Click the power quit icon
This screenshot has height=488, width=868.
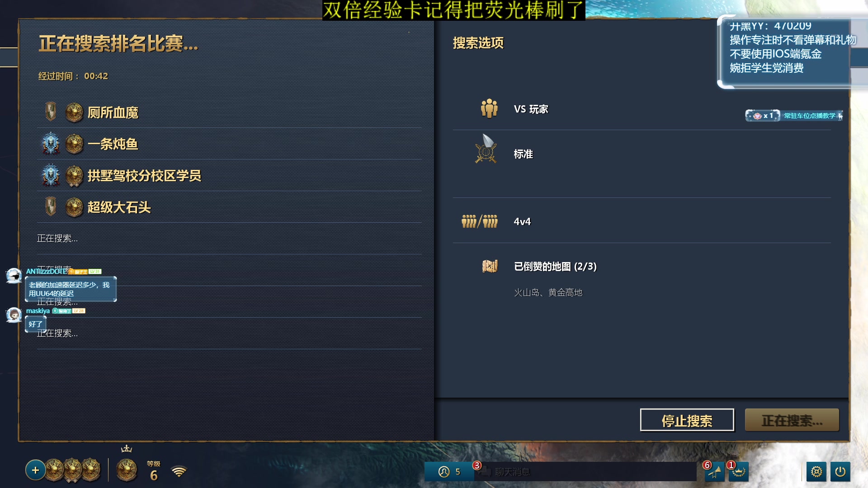click(840, 472)
